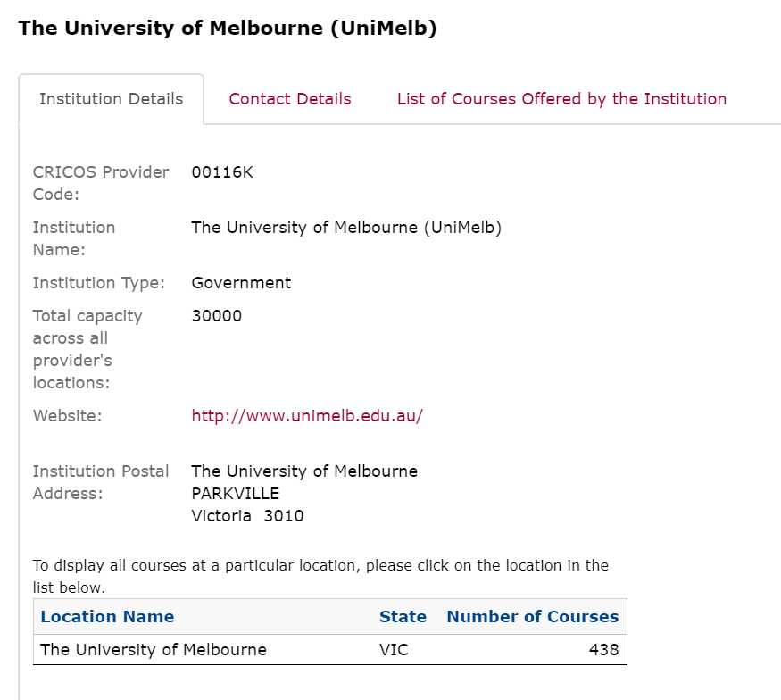The width and height of the screenshot is (781, 700).
Task: Click the 438 courses count cell
Action: (603, 649)
